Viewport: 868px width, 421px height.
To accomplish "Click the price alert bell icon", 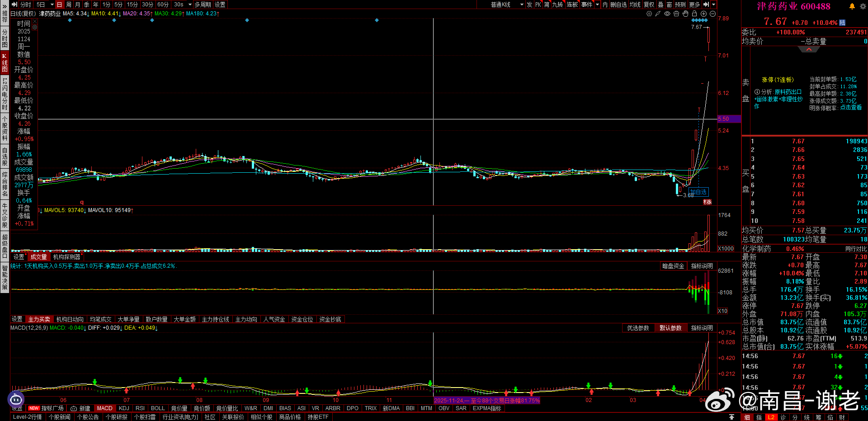I will [852, 6].
